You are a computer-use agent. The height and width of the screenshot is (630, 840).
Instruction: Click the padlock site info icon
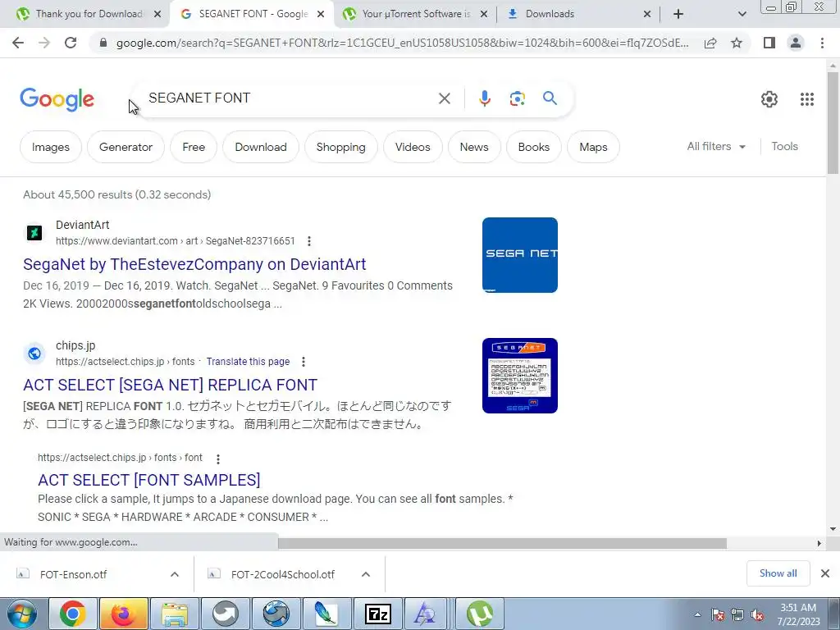click(103, 43)
